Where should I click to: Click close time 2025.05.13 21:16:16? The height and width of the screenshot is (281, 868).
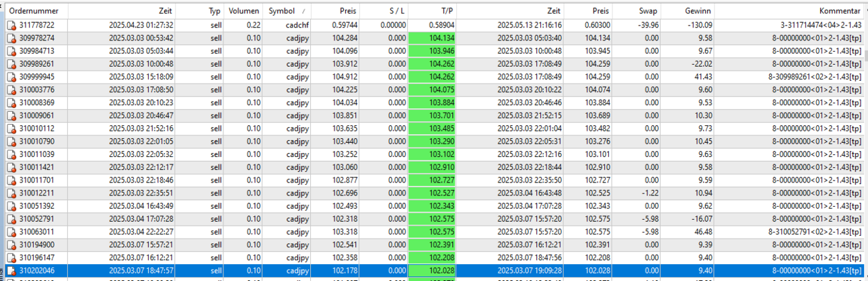[529, 25]
